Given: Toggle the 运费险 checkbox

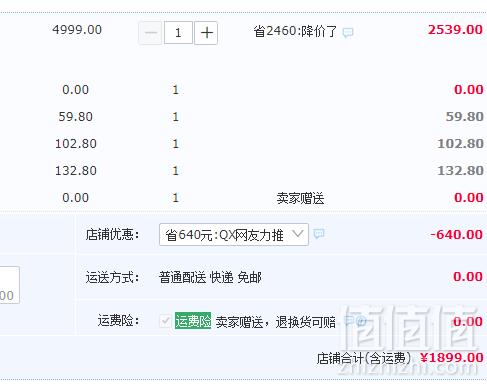Looking at the screenshot, I should point(165,321).
